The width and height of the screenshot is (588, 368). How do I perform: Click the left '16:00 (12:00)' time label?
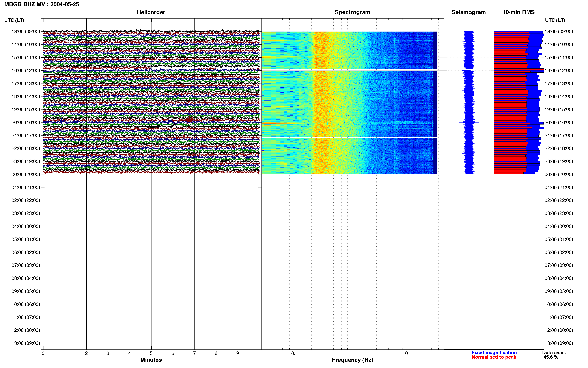pos(26,70)
